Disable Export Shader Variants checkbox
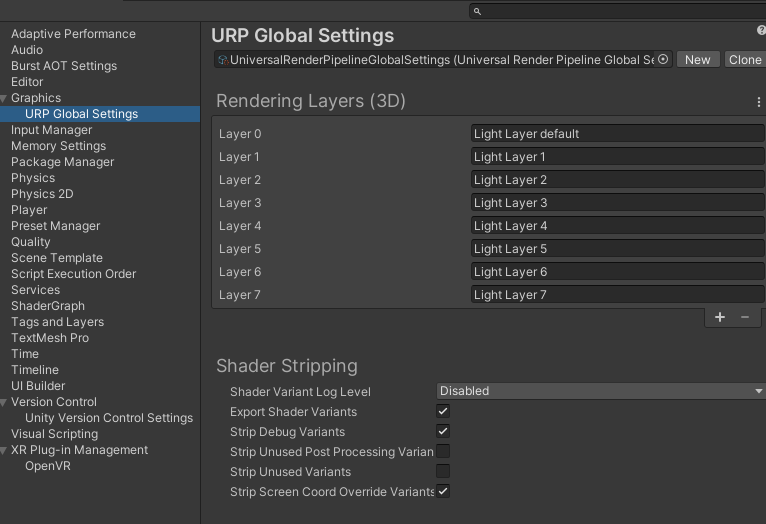 pos(443,411)
